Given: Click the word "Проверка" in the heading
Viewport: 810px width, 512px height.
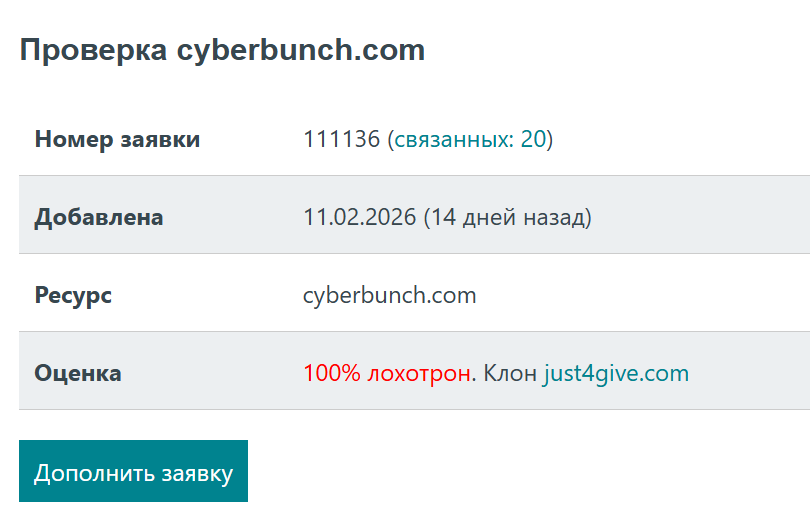Looking at the screenshot, I should pos(93,50).
